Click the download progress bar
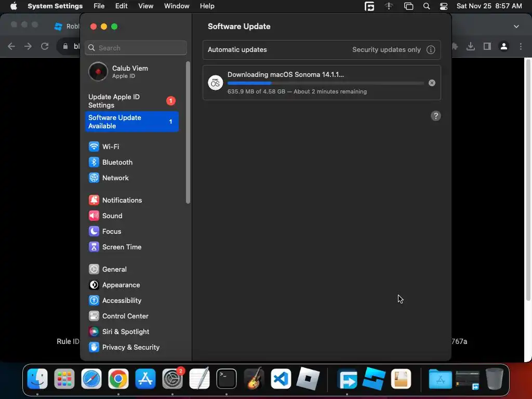The image size is (532, 399). click(325, 83)
